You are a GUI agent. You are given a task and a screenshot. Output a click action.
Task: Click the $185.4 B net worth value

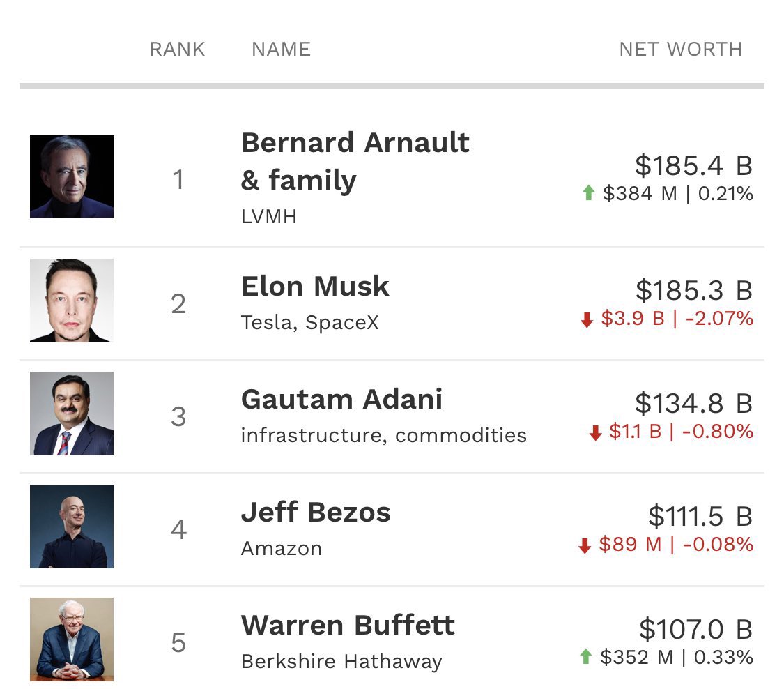point(693,165)
